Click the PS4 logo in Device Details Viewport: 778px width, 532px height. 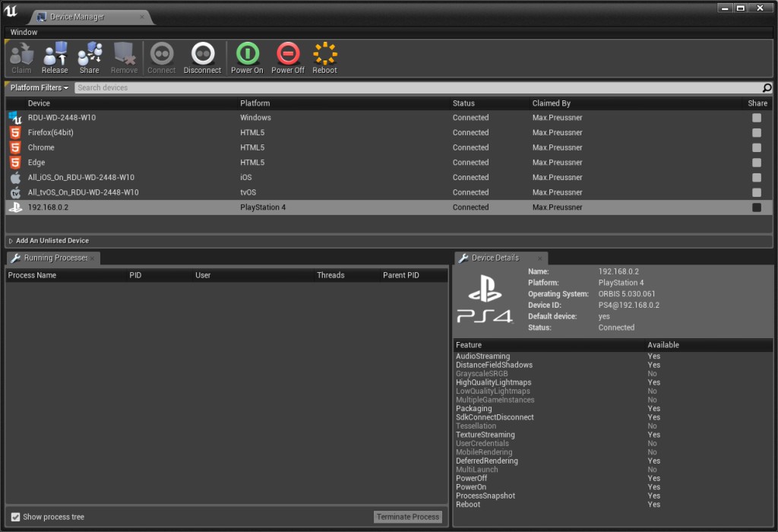tap(485, 299)
